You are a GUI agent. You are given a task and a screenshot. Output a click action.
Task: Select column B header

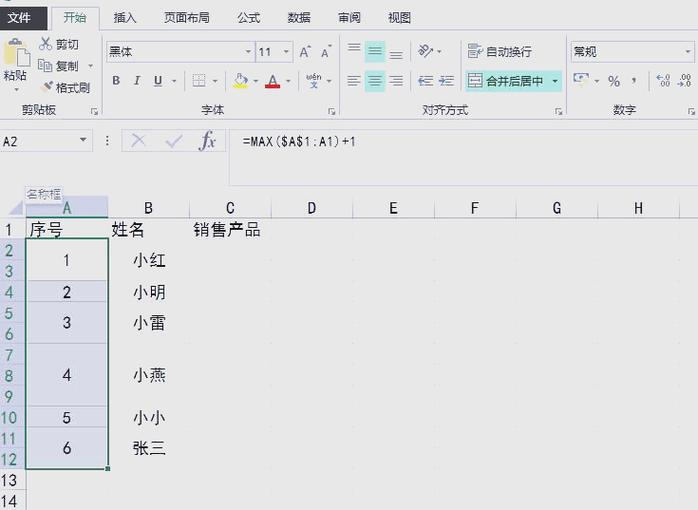[x=148, y=208]
